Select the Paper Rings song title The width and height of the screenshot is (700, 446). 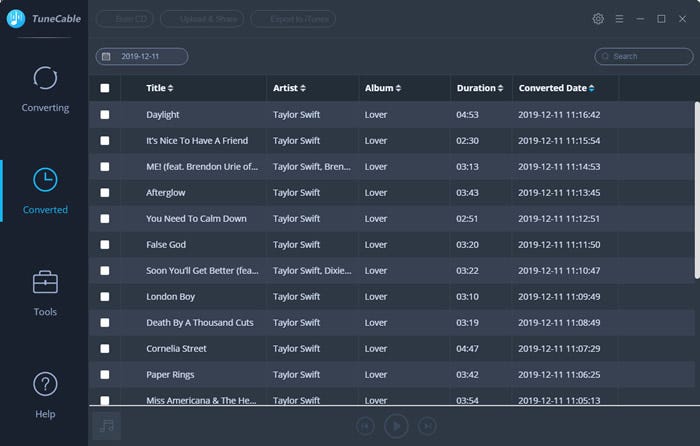coord(170,375)
